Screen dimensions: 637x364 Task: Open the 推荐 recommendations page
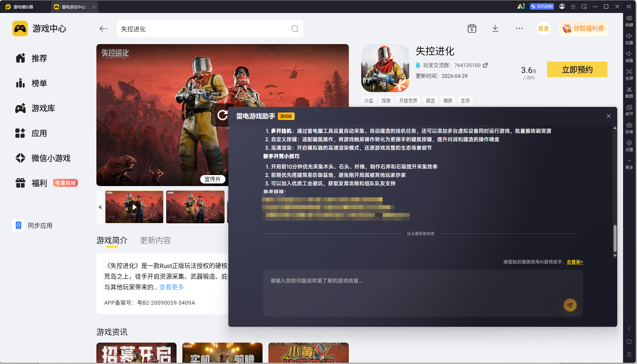pos(31,58)
